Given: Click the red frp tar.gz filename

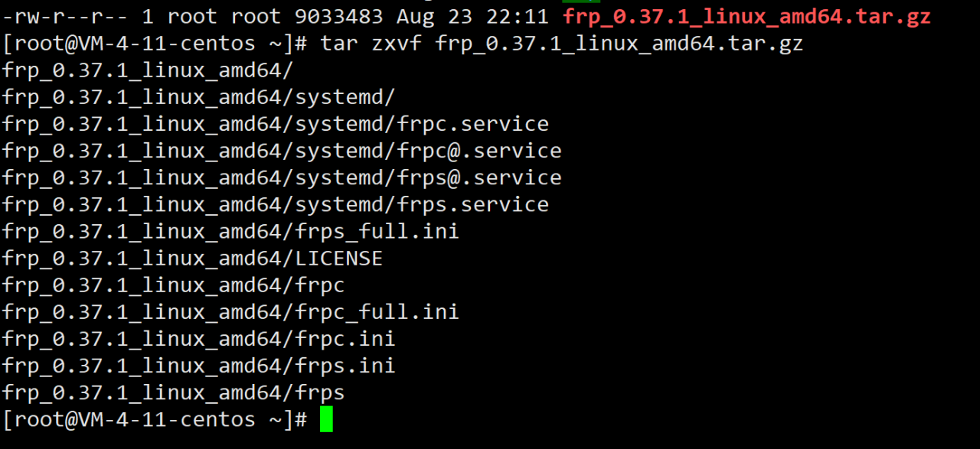Looking at the screenshot, I should coord(746,17).
